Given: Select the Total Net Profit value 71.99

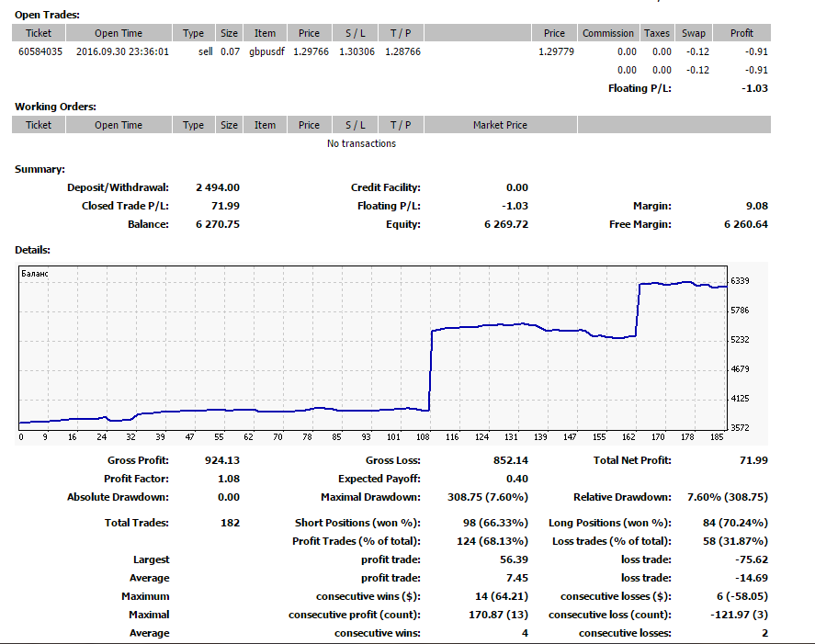Looking at the screenshot, I should coord(753,460).
